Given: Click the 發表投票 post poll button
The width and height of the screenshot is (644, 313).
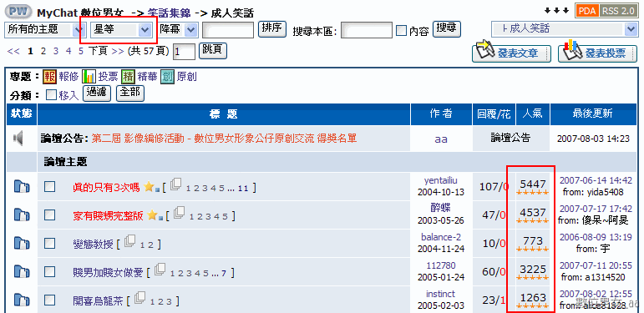Looking at the screenshot, I should (x=596, y=53).
